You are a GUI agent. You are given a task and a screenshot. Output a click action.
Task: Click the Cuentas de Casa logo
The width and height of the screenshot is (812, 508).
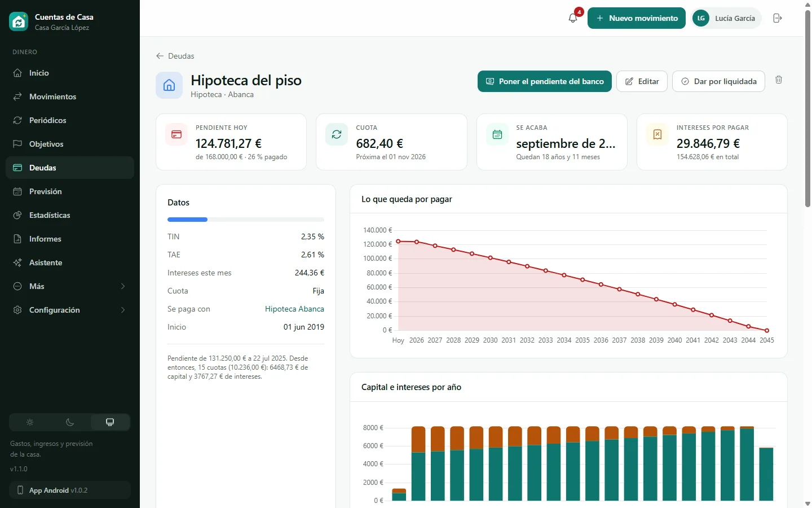(x=19, y=21)
